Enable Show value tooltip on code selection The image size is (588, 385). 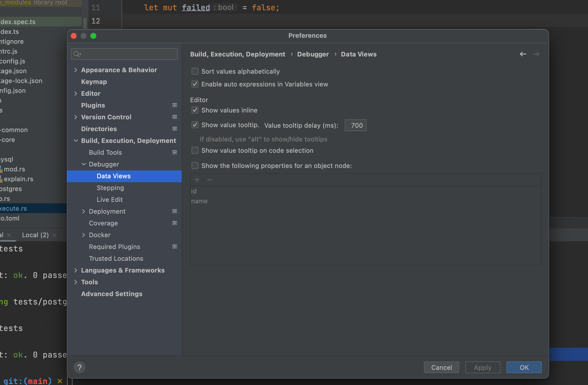click(195, 151)
